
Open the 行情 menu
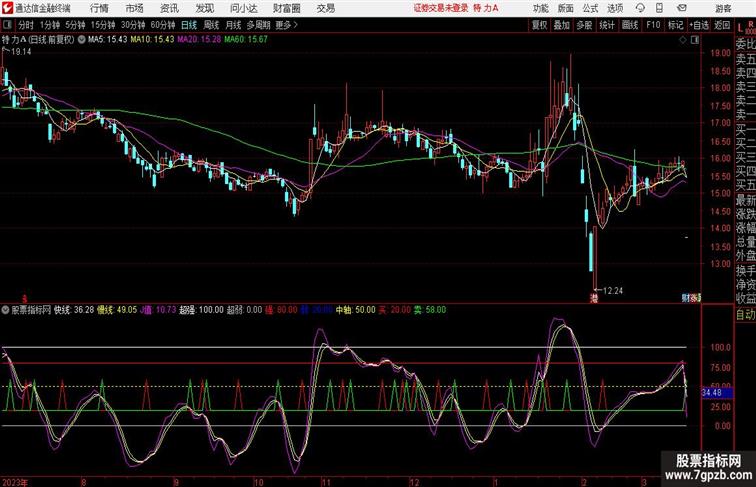99,8
